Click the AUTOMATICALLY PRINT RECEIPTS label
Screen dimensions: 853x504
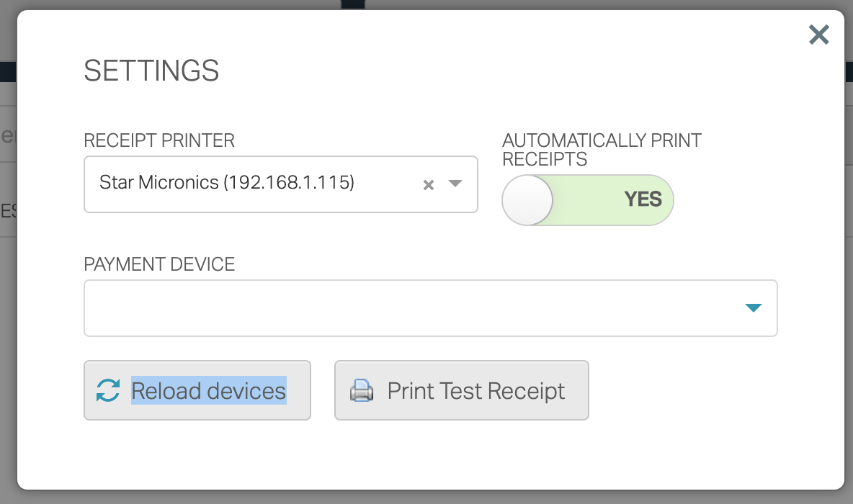click(602, 150)
